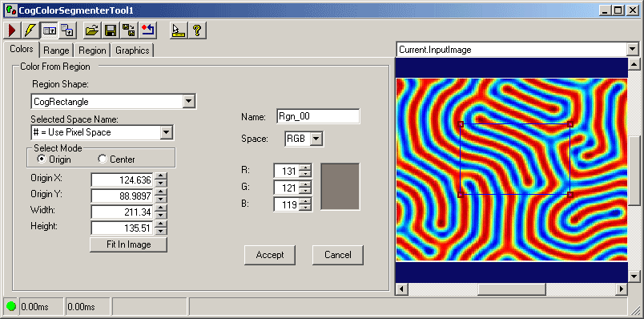Click the open folder icon
This screenshot has height=319, width=644.
tap(92, 30)
